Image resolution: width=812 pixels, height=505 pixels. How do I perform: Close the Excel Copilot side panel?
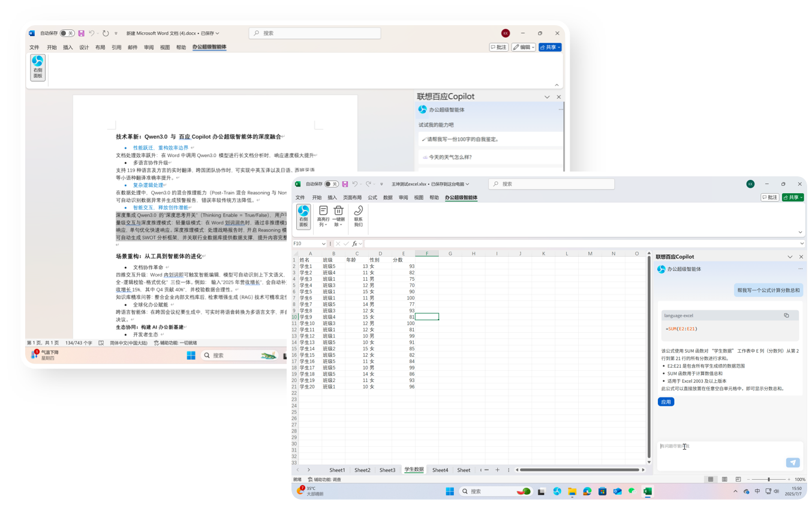click(801, 257)
